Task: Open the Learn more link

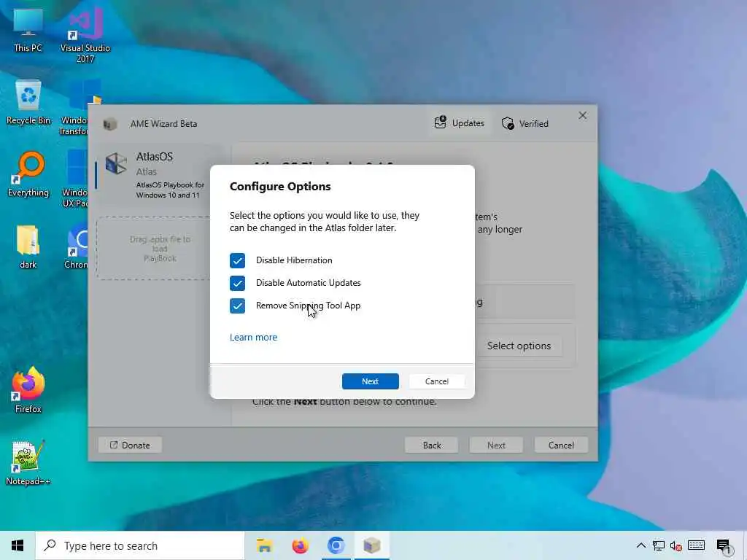Action: coord(253,337)
